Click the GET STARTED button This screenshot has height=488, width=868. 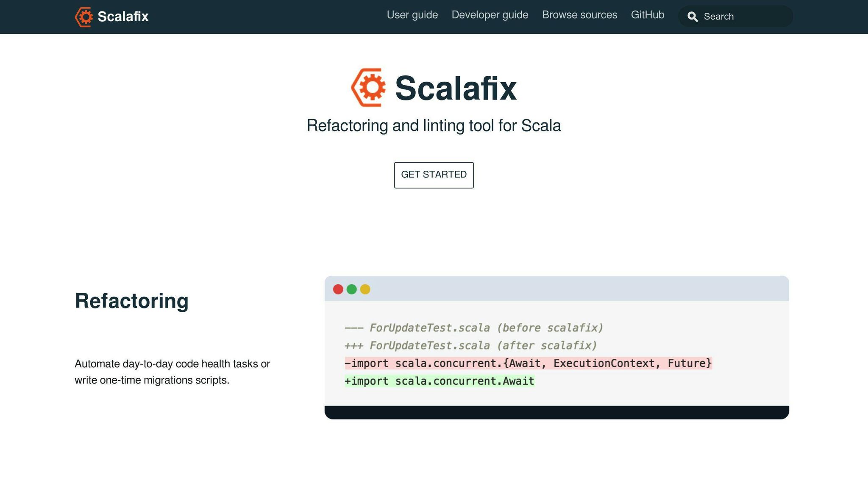tap(434, 175)
